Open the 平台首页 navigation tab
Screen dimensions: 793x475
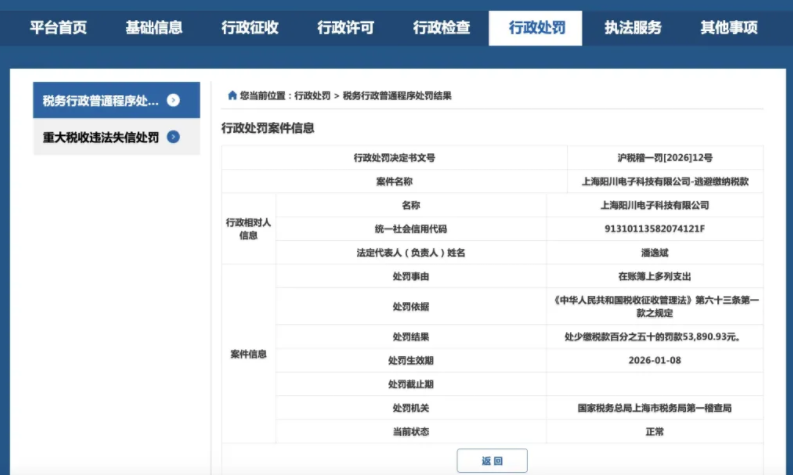tap(57, 28)
